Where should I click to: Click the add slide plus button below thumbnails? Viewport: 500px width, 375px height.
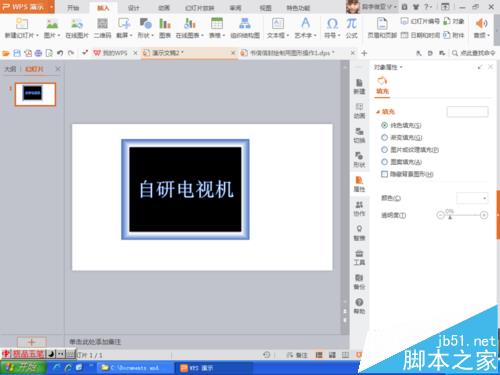point(32,342)
